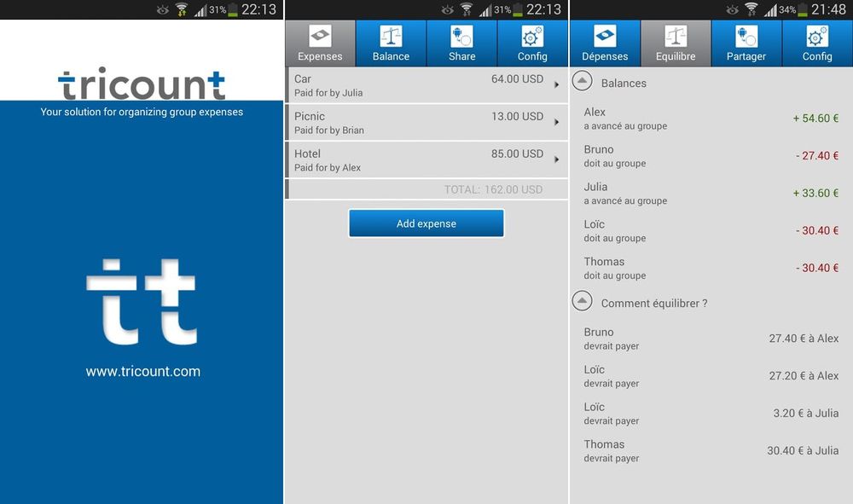Tap the Wi-Fi status icon at 22:13

[x=181, y=10]
